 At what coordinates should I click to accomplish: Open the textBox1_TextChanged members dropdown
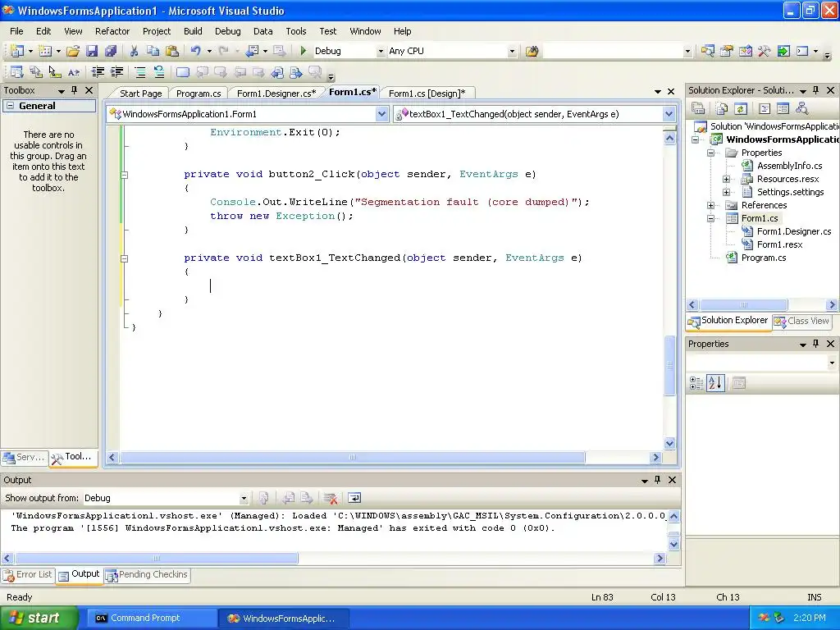click(669, 114)
